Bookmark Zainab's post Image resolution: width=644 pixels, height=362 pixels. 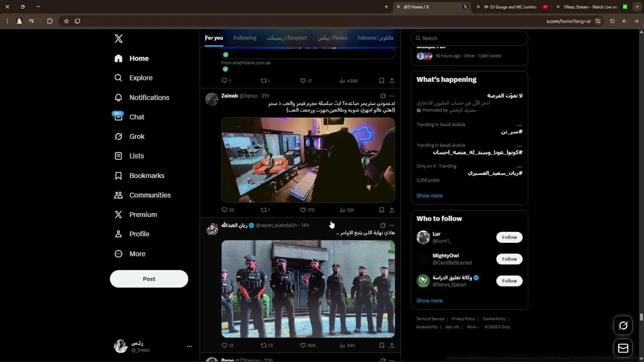click(x=382, y=210)
